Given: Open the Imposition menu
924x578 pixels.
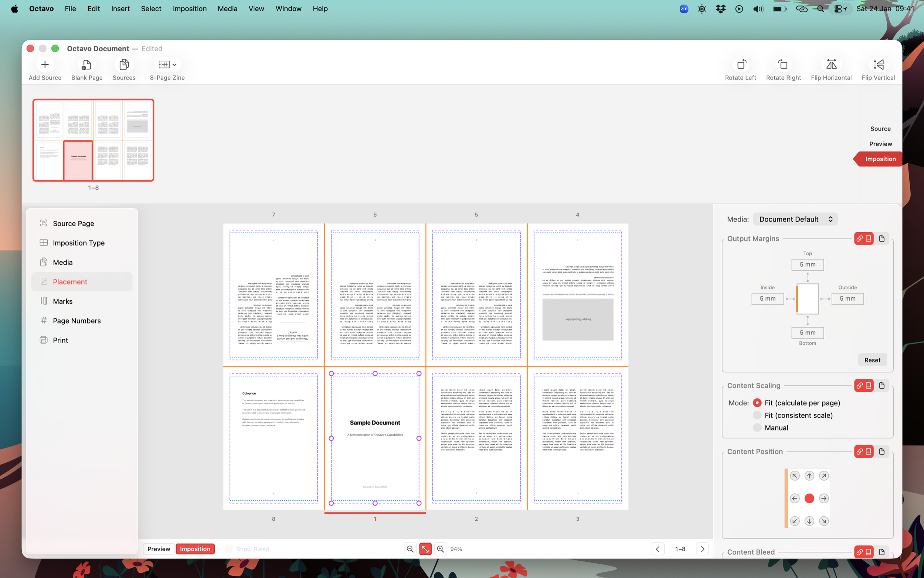Looking at the screenshot, I should tap(190, 9).
